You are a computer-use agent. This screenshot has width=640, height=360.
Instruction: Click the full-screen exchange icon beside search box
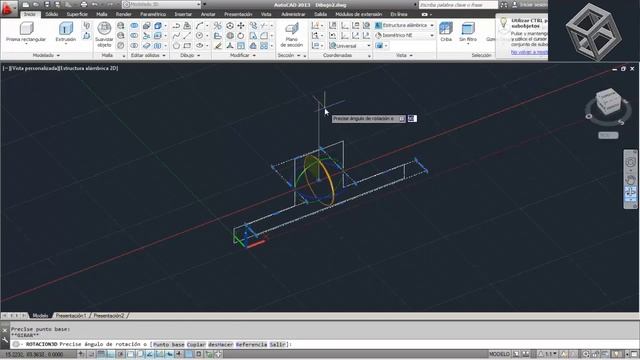(504, 4)
